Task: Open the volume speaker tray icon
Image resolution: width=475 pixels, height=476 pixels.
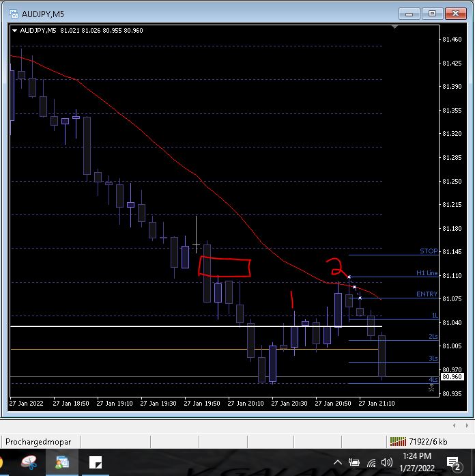Action: (x=387, y=462)
